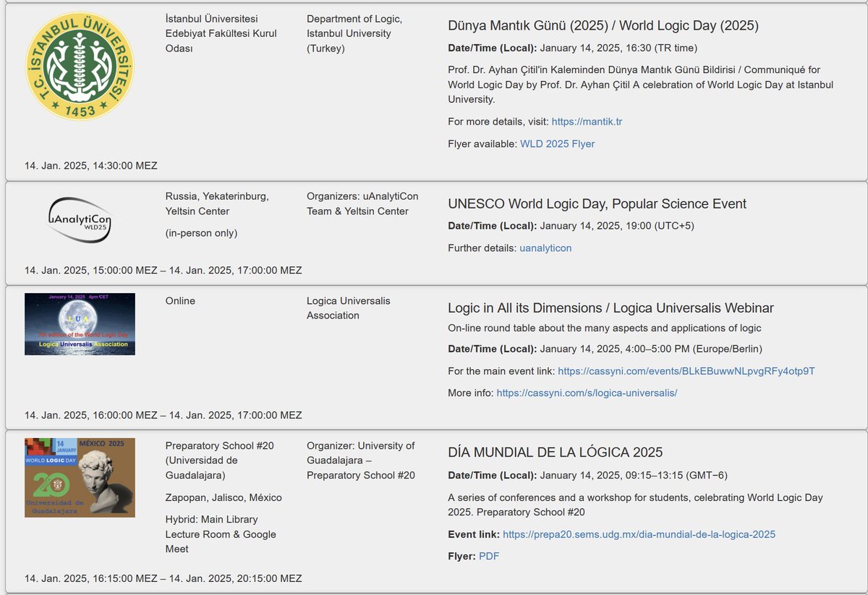The width and height of the screenshot is (868, 595).
Task: Visit the cassyni.com/s/logica-universalis/ link
Action: click(587, 393)
